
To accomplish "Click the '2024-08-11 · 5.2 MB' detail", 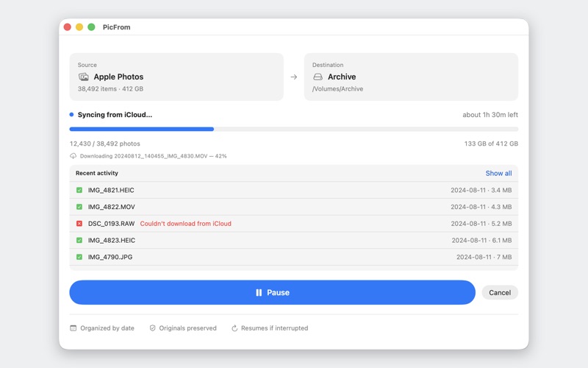I will (481, 224).
